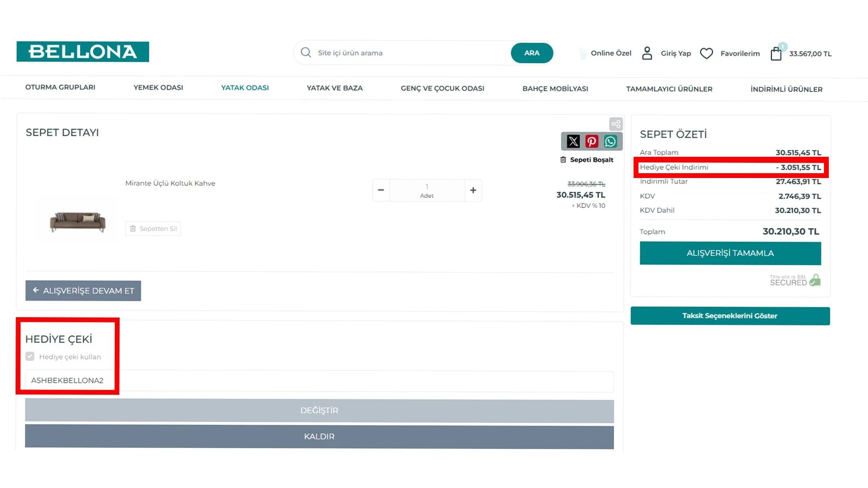
Task: Open the Yemek Odası menu
Action: click(x=158, y=88)
